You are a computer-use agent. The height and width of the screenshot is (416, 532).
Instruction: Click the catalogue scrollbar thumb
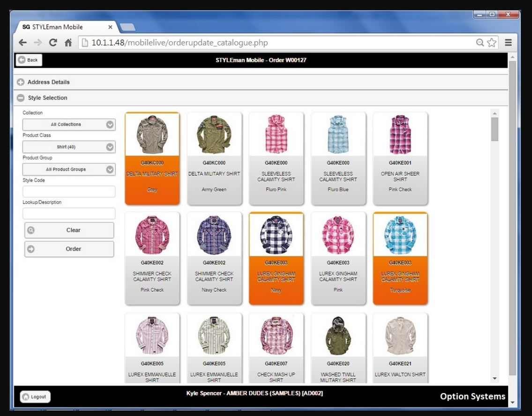(x=495, y=129)
